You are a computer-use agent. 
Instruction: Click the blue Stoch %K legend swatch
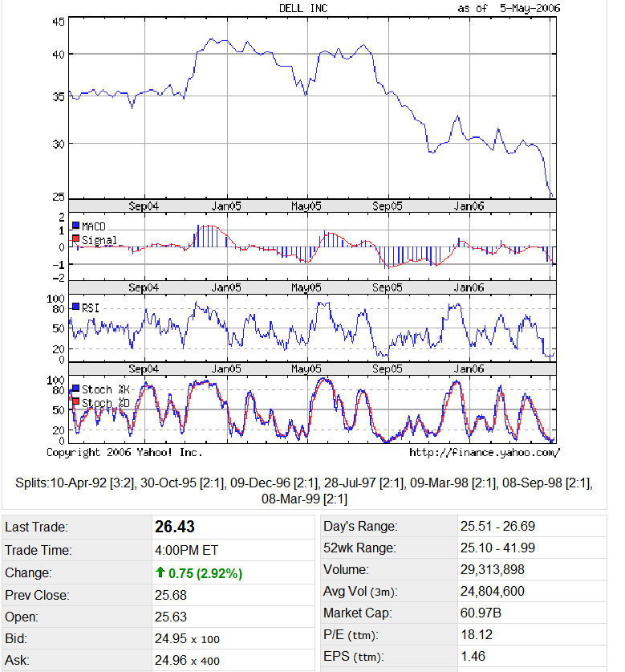pos(76,389)
